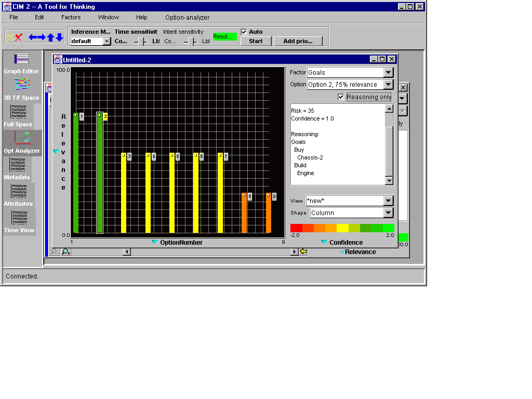Click the yellow left-arrow icon by scrollbar
This screenshot has width=532, height=399.
coord(303,252)
